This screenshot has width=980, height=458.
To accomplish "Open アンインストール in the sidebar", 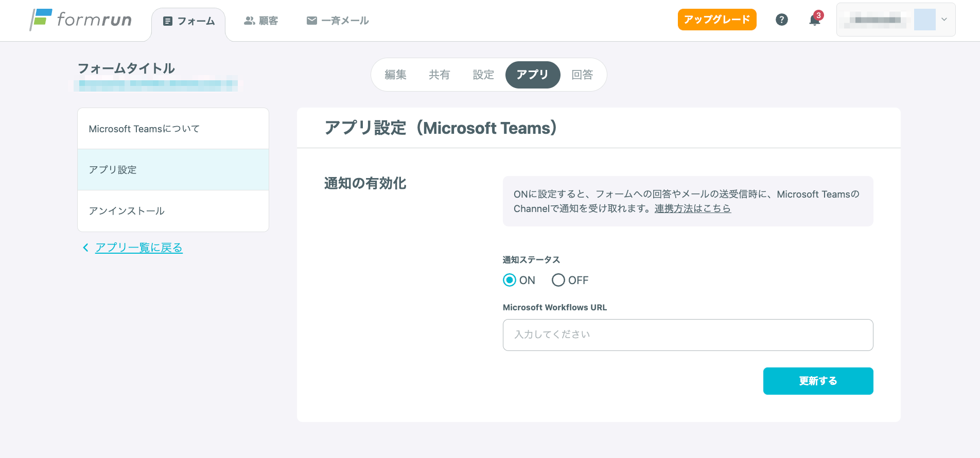I will click(x=173, y=211).
